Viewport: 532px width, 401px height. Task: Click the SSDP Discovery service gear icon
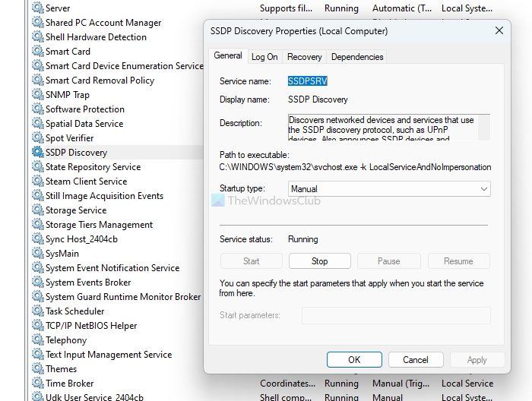pyautogui.click(x=37, y=153)
